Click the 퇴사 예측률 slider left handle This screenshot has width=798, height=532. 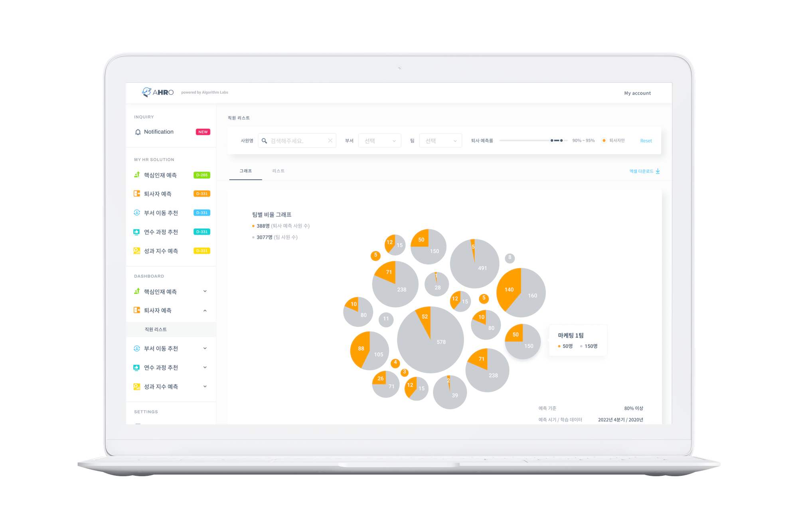pos(552,140)
